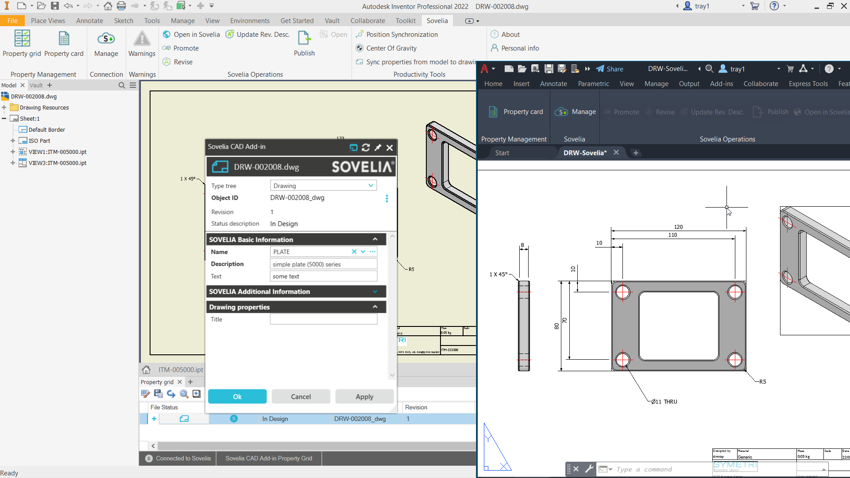Click File Status column header
This screenshot has width=850, height=478.
(x=164, y=407)
